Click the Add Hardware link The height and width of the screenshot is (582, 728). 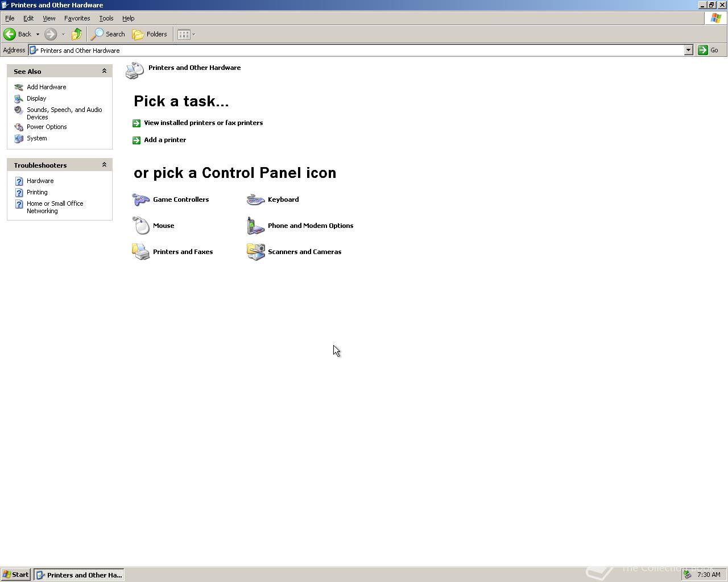(46, 87)
